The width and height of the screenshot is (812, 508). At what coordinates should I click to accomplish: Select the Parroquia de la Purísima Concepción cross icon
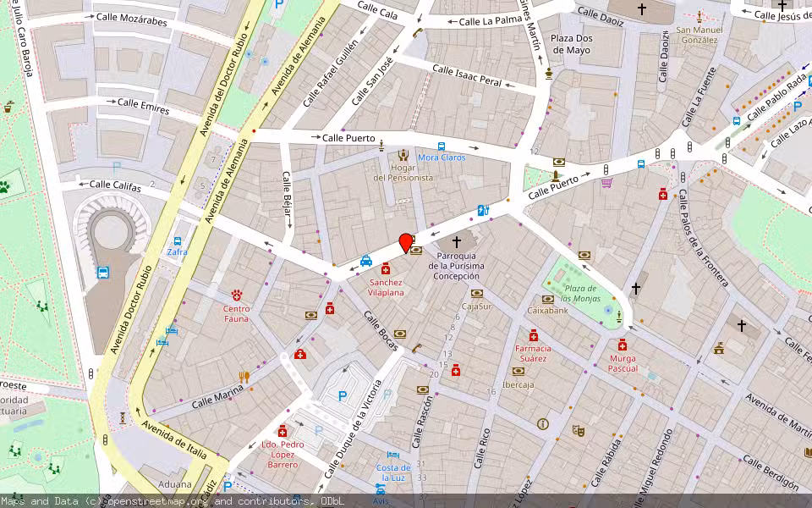[456, 241]
